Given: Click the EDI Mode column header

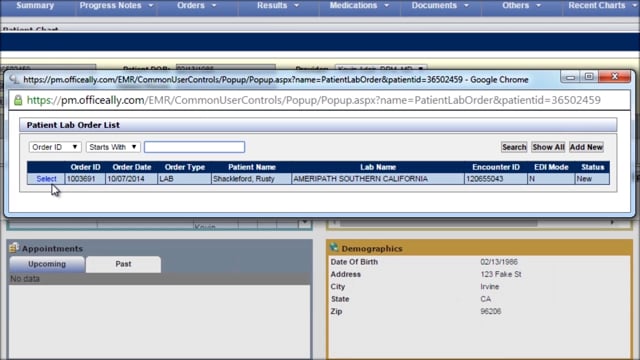Looking at the screenshot, I should [551, 167].
